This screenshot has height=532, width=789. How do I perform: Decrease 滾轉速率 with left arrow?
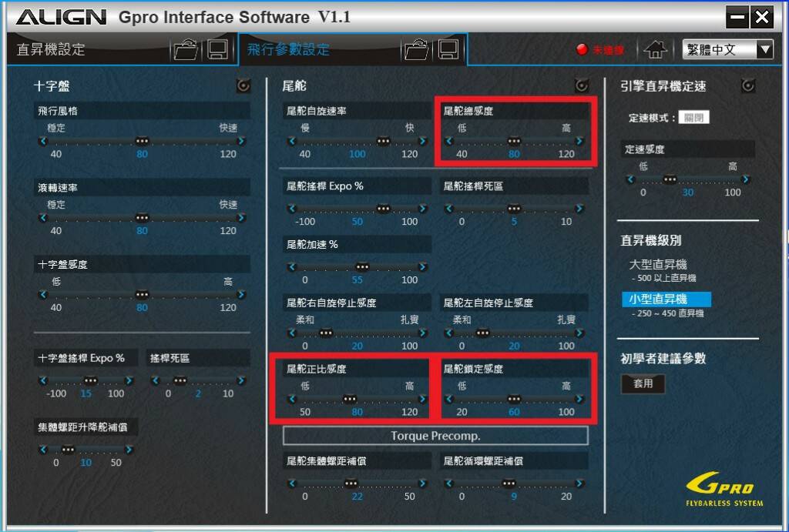[43, 218]
